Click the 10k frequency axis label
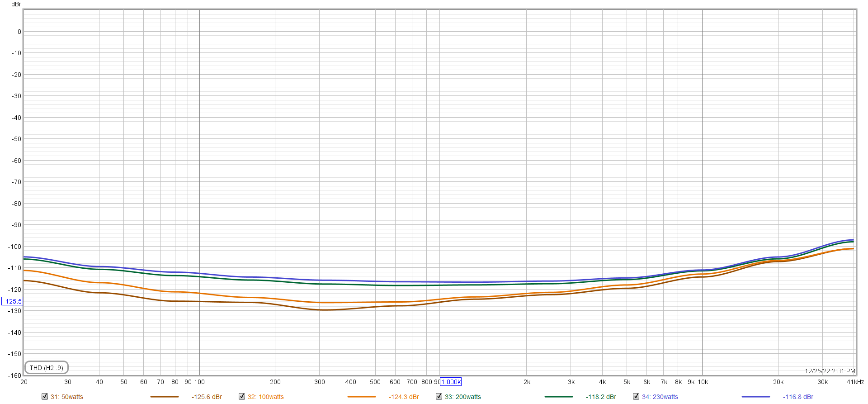This screenshot has width=868, height=404. pyautogui.click(x=703, y=382)
